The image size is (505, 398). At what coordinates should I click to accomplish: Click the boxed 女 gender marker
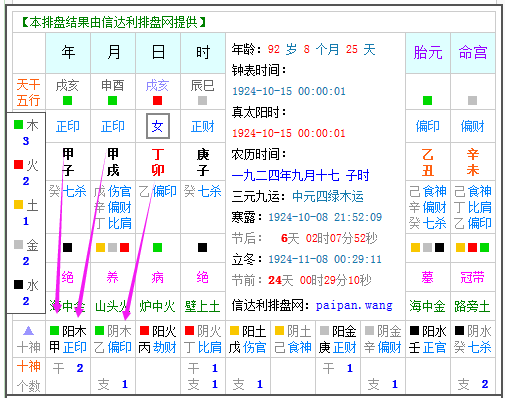click(158, 126)
